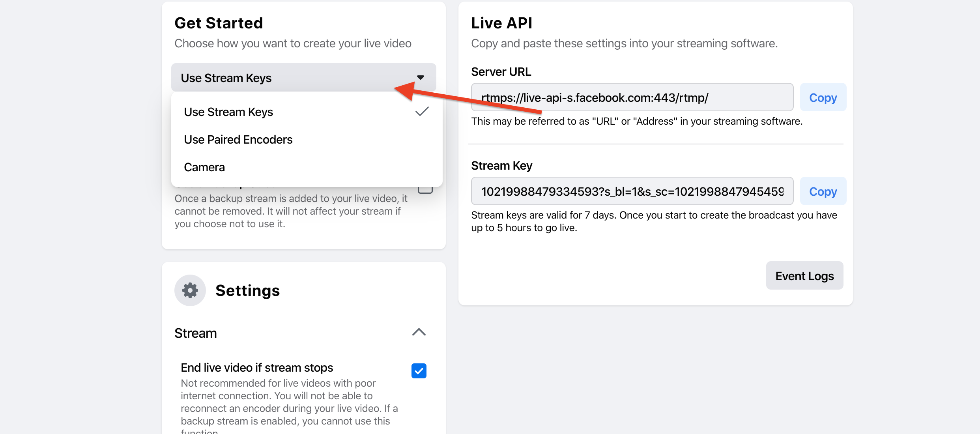Choose Use Paired Encoders option
This screenshot has height=434, width=980.
coord(238,140)
